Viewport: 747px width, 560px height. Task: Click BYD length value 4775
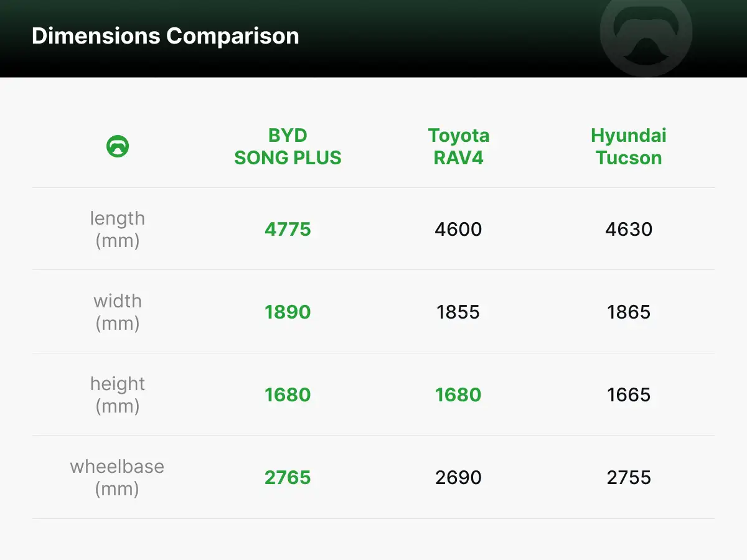[x=288, y=229]
